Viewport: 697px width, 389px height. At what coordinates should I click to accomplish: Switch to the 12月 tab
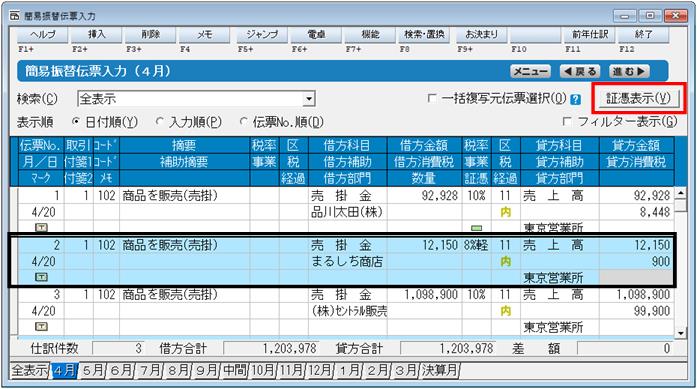(320, 370)
